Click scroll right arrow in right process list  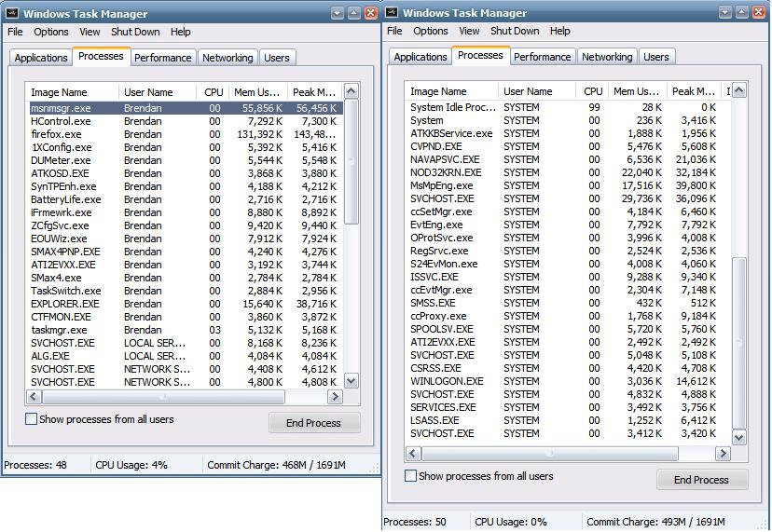723,453
